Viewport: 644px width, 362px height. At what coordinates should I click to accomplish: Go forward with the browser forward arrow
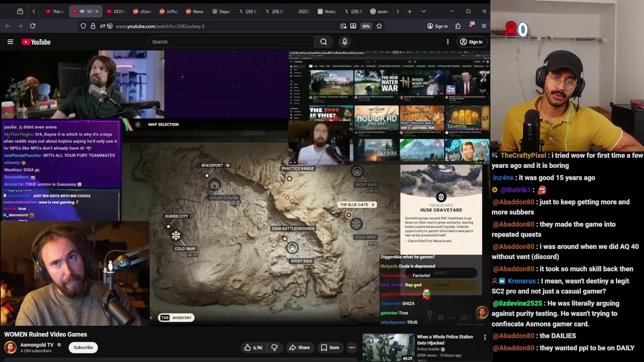20,26
